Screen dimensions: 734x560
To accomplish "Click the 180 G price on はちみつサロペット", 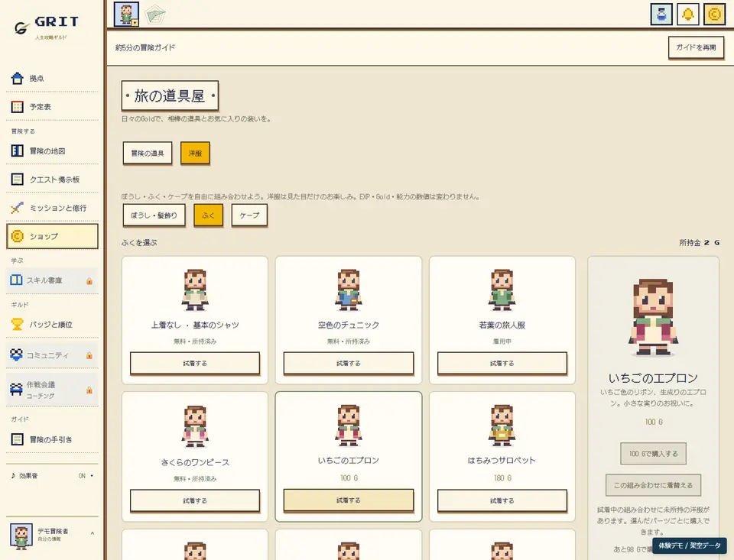I will [x=502, y=477].
